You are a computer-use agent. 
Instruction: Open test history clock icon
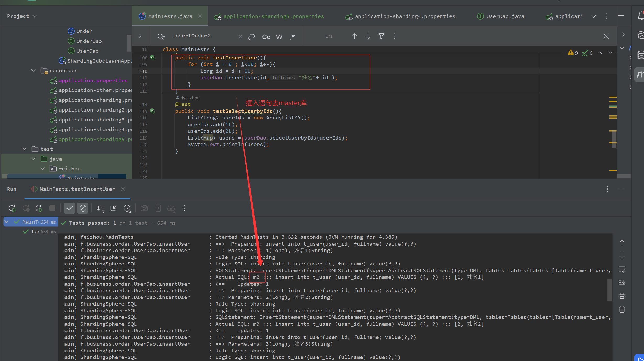coord(127,208)
